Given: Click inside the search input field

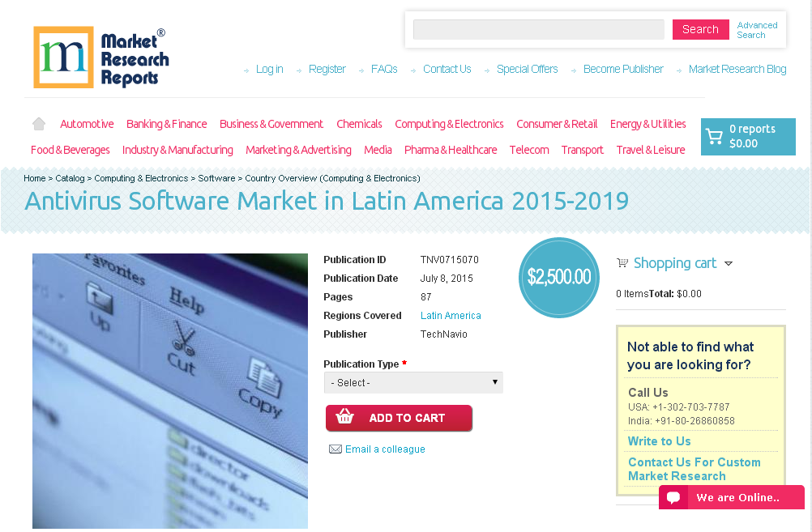Looking at the screenshot, I should pyautogui.click(x=538, y=28).
